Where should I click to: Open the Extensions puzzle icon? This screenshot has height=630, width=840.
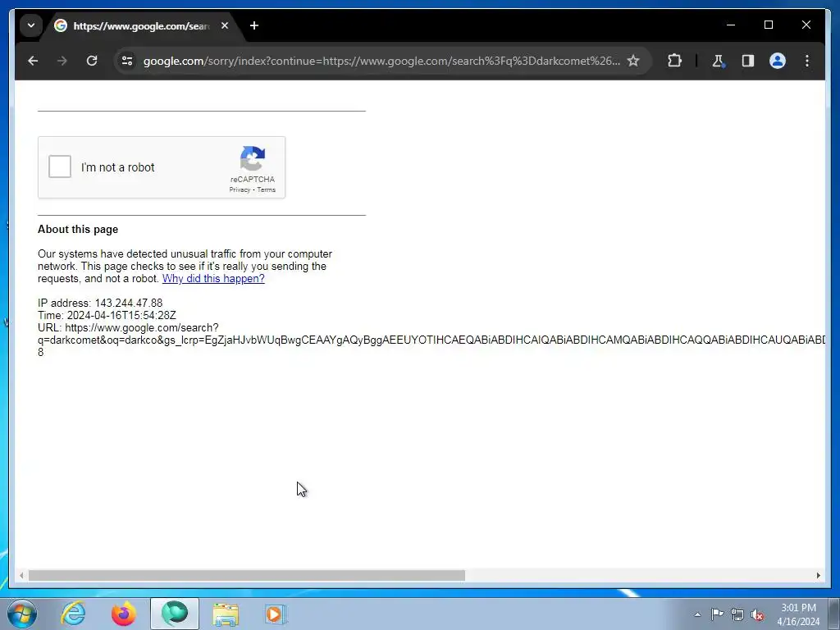(x=674, y=61)
